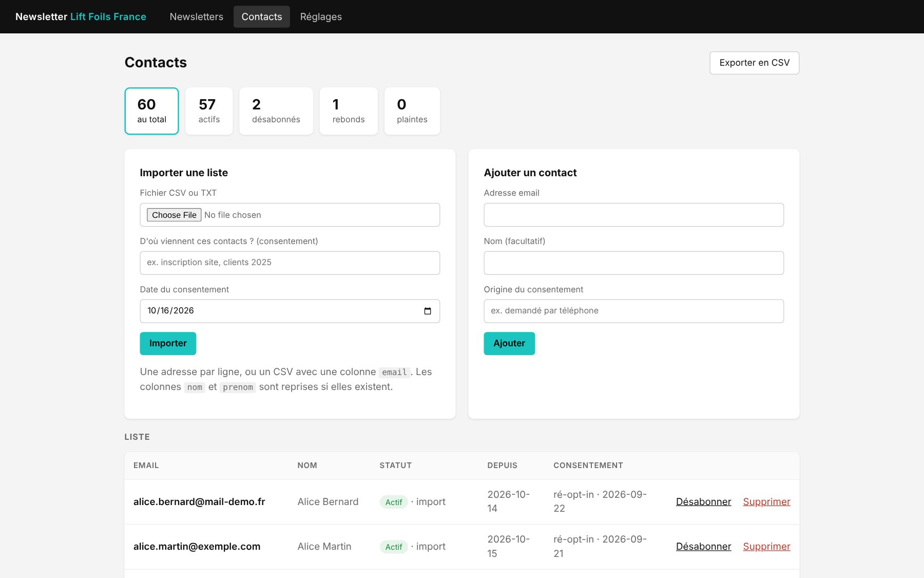Click Actif badge for Alice Martin
This screenshot has height=578, width=924.
pos(394,547)
